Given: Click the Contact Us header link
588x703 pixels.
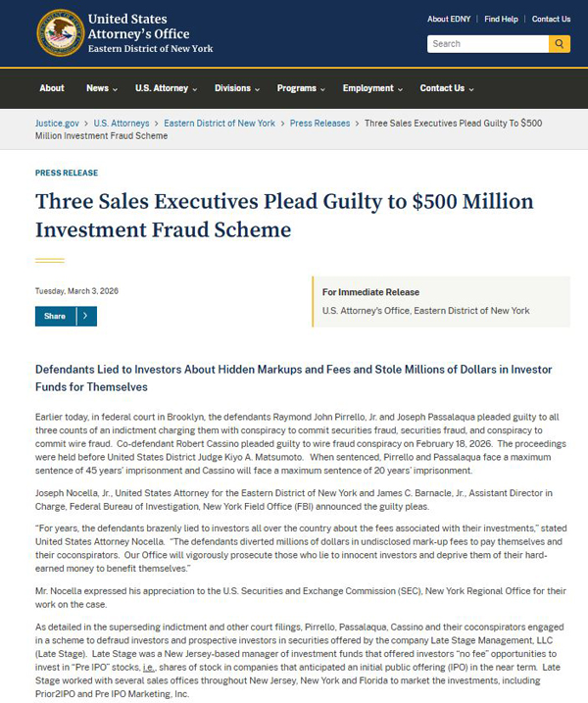Looking at the screenshot, I should click(x=551, y=19).
